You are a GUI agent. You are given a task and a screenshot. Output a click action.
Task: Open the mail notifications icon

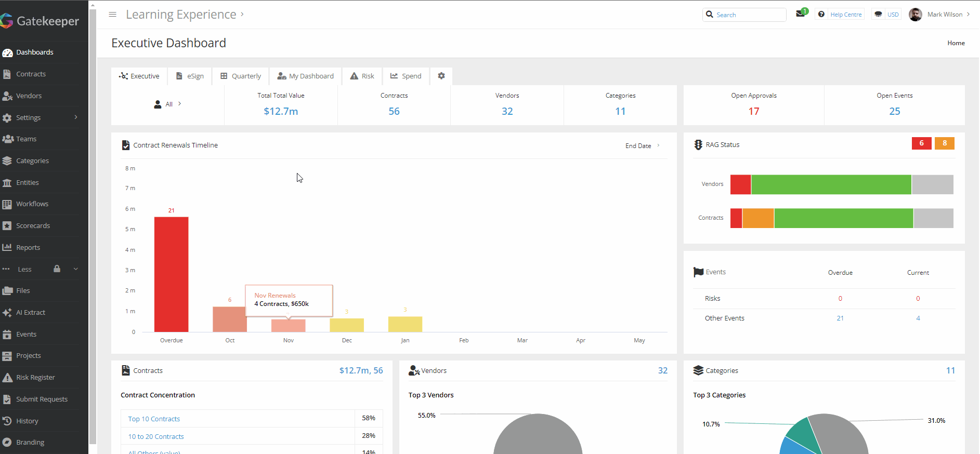[x=801, y=14]
